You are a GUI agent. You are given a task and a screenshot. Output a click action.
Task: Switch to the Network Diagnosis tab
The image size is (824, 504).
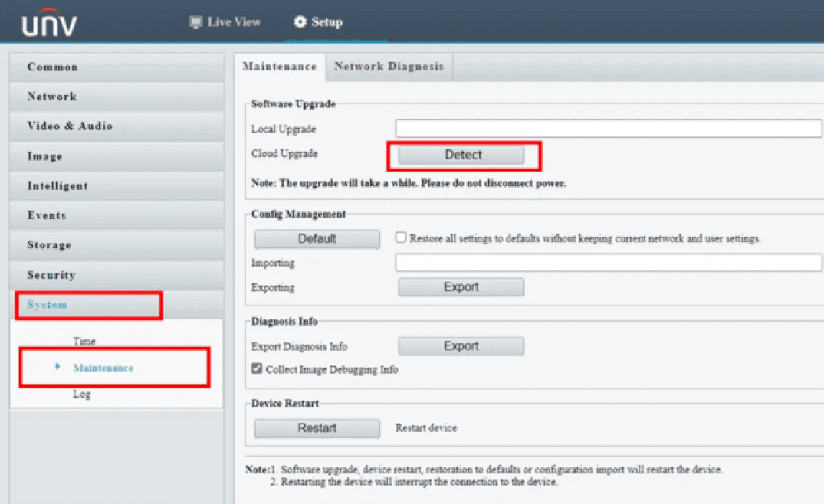[x=389, y=67]
